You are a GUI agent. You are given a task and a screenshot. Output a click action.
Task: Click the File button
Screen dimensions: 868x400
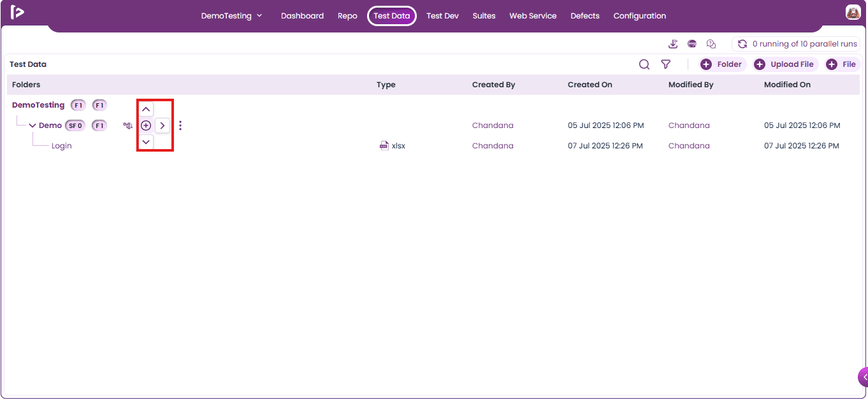click(x=842, y=64)
